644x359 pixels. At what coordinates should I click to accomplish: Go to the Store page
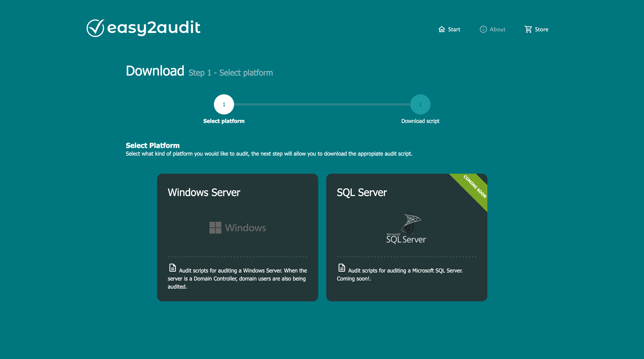click(541, 30)
